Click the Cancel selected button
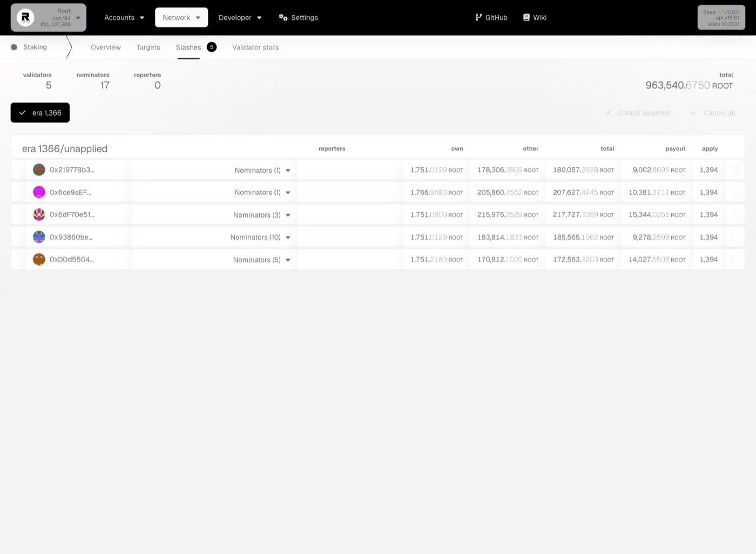Viewport: 756px width, 554px height. (x=637, y=113)
